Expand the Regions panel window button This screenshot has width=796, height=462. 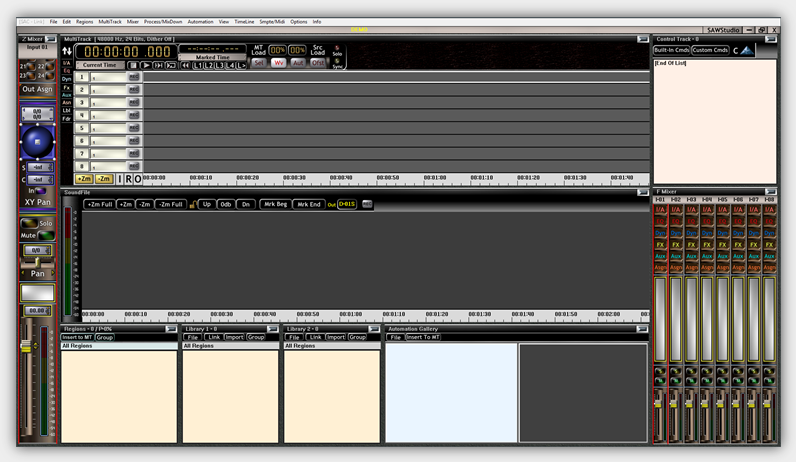point(169,328)
